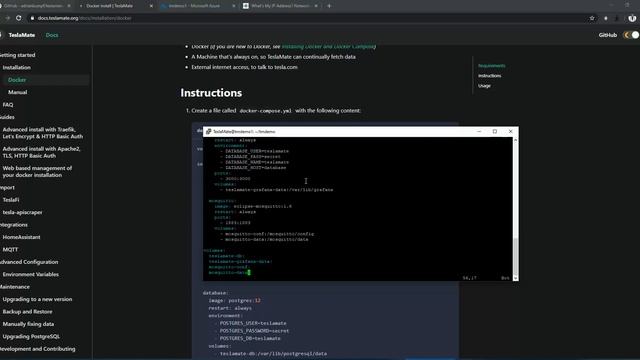Maximize the TeslaMate terminal window
This screenshot has height=360, width=640.
[495, 131]
